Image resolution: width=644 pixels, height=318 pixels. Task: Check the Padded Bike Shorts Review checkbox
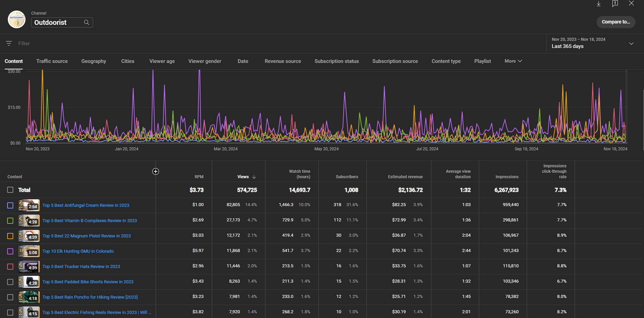10,282
